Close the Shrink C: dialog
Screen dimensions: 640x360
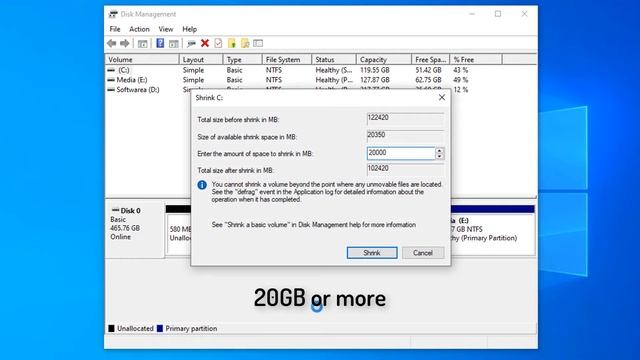coord(442,98)
